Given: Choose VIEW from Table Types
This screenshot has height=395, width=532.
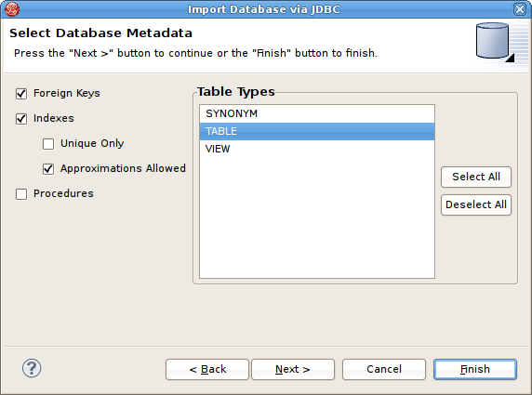Looking at the screenshot, I should pos(317,149).
